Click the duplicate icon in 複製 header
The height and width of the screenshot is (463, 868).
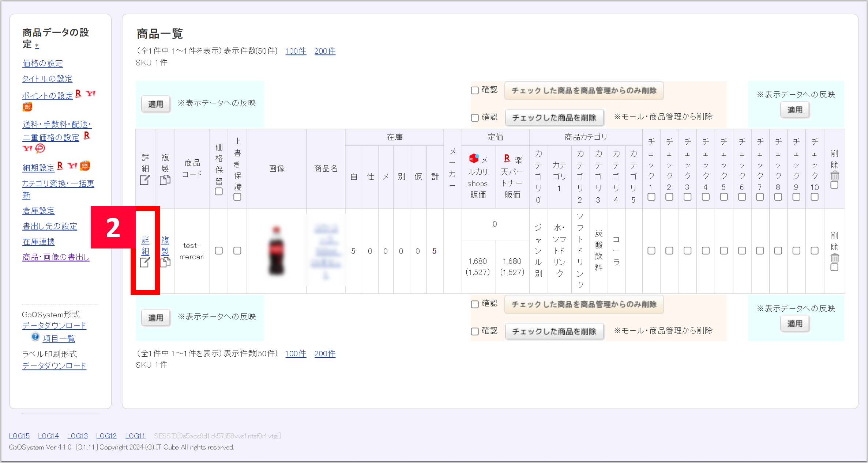(x=165, y=180)
